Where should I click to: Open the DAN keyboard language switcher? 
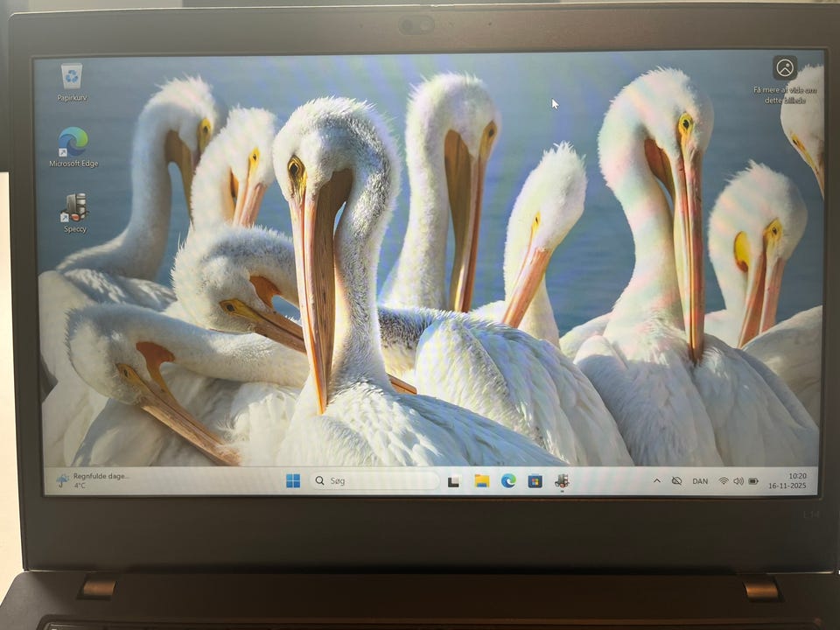[x=700, y=481]
